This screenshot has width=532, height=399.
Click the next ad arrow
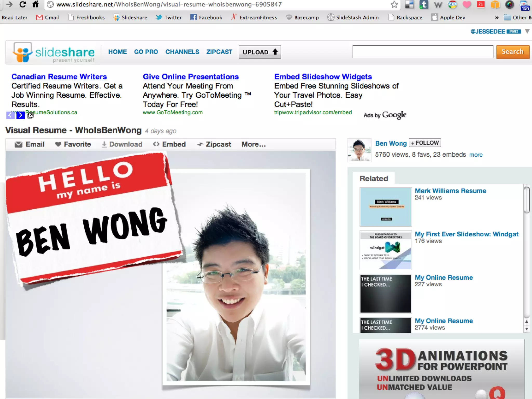(x=20, y=115)
